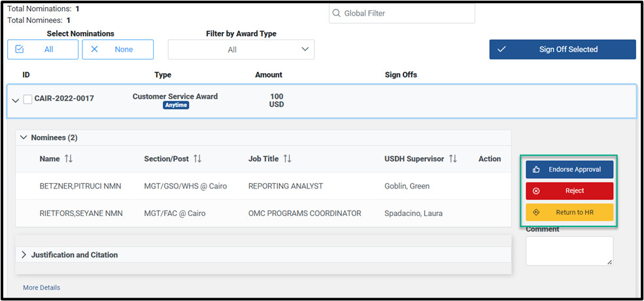644x301 pixels.
Task: Sort the USDH Supervisor column via arrows
Action: point(453,159)
